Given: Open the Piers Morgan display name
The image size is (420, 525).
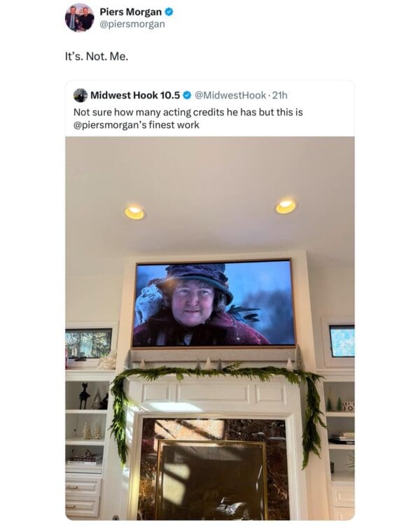Looking at the screenshot, I should [131, 12].
